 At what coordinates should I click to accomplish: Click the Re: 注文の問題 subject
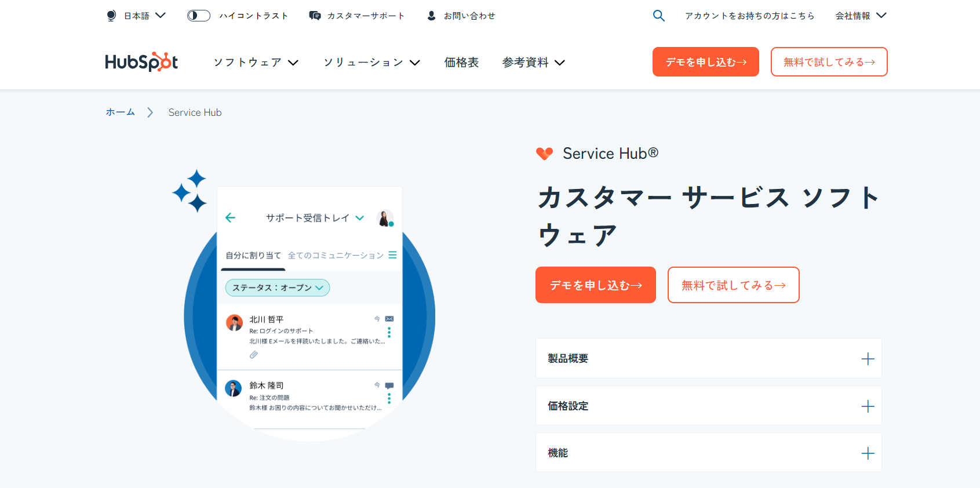click(269, 398)
